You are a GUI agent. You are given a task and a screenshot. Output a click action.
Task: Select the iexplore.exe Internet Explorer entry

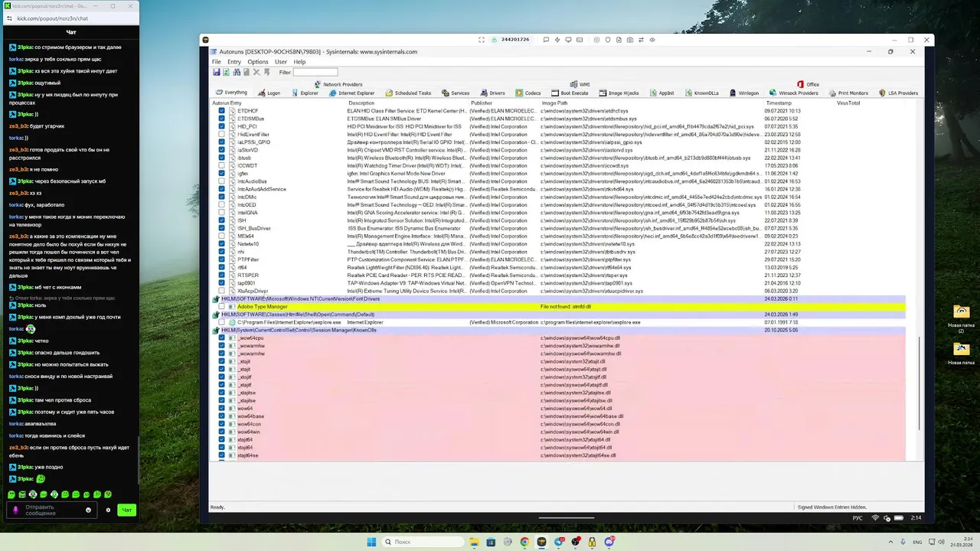[559, 322]
